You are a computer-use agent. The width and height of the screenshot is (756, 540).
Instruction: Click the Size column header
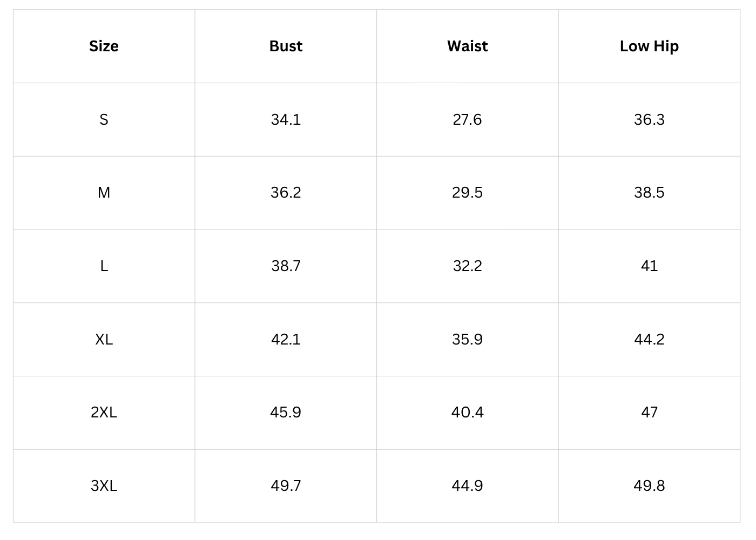(x=104, y=46)
